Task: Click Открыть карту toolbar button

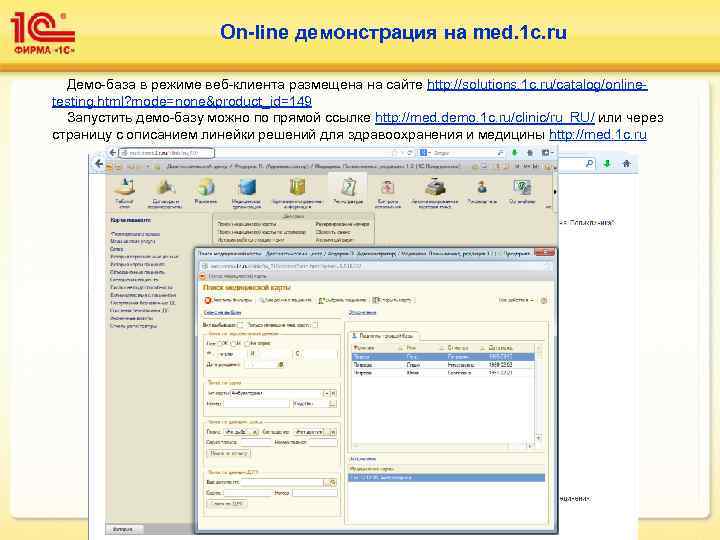Action: tap(393, 300)
